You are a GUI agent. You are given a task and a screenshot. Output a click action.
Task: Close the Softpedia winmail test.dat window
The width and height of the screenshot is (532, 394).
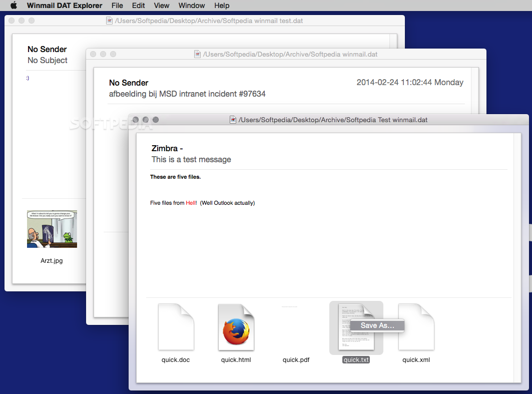pos(12,21)
